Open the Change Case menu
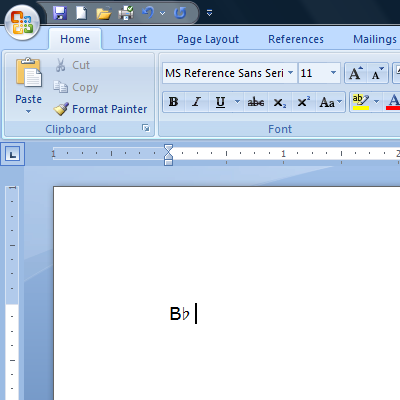 (x=330, y=102)
